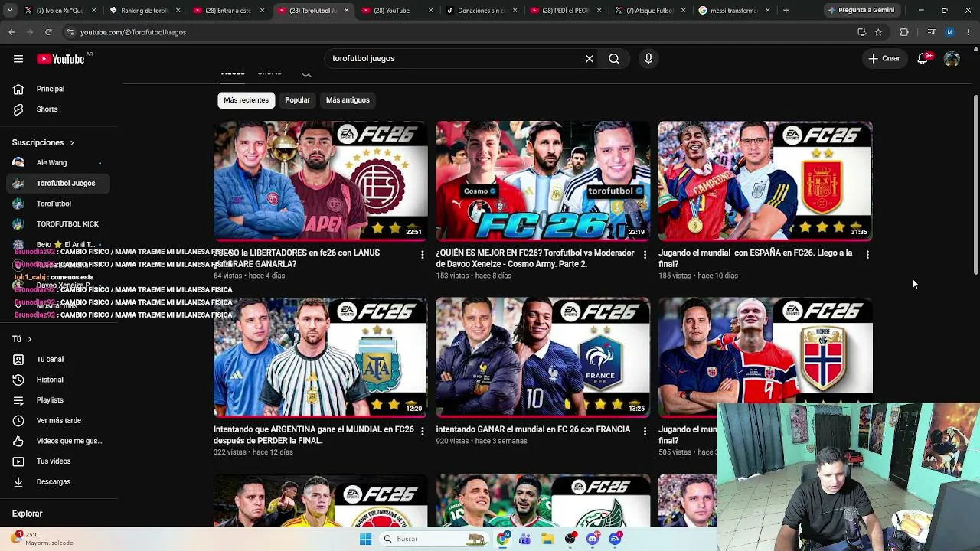Expand the Suscripciones section
980x551 pixels.
[x=43, y=142]
